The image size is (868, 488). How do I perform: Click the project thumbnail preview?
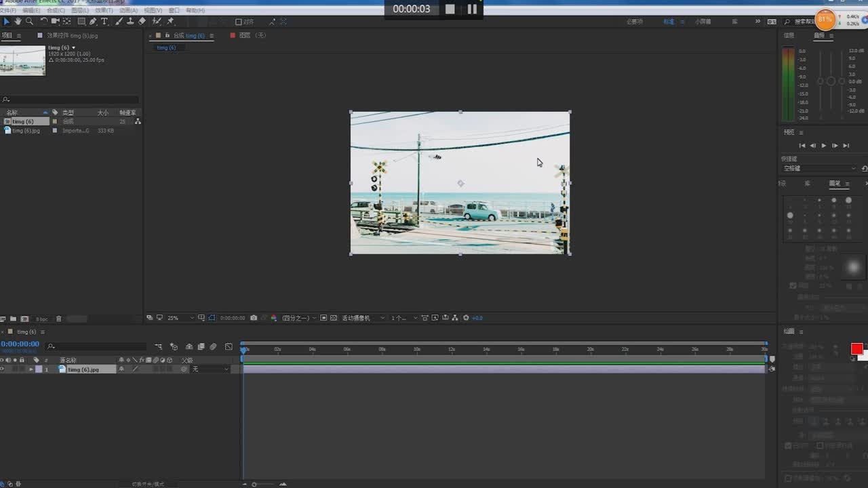pos(22,60)
